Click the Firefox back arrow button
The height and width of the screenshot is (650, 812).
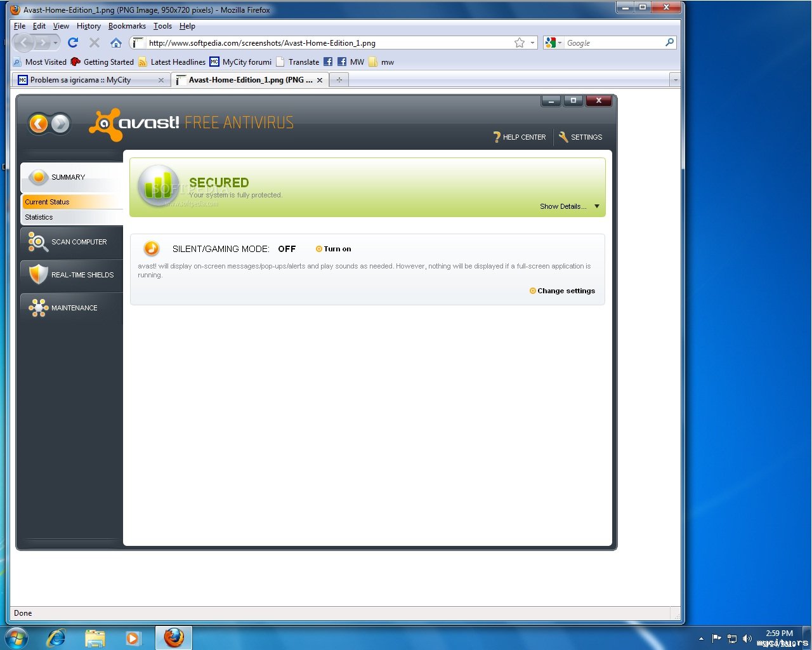pos(24,43)
